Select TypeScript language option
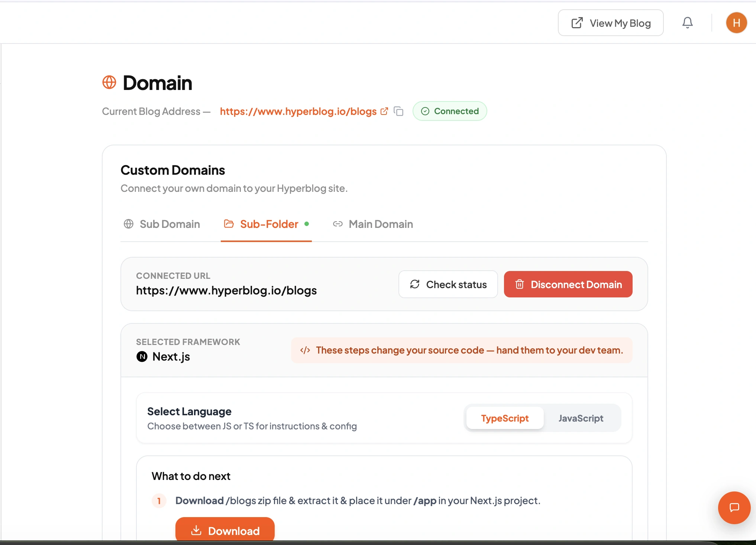Image resolution: width=756 pixels, height=545 pixels. (505, 418)
